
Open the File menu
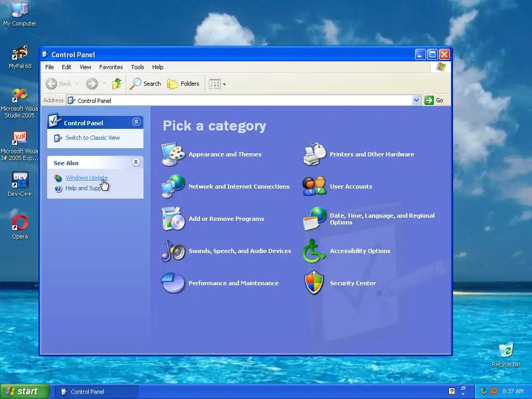point(49,67)
